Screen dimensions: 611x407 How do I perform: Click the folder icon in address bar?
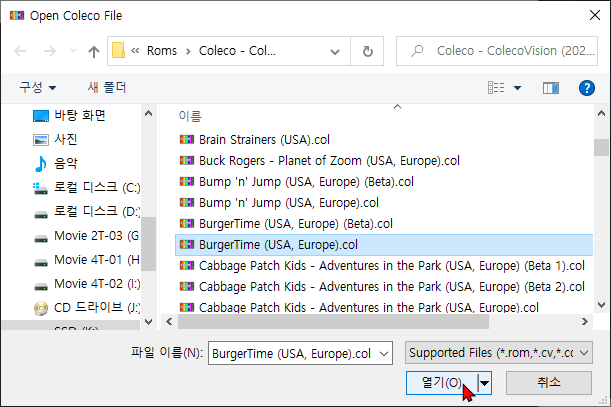[x=118, y=51]
